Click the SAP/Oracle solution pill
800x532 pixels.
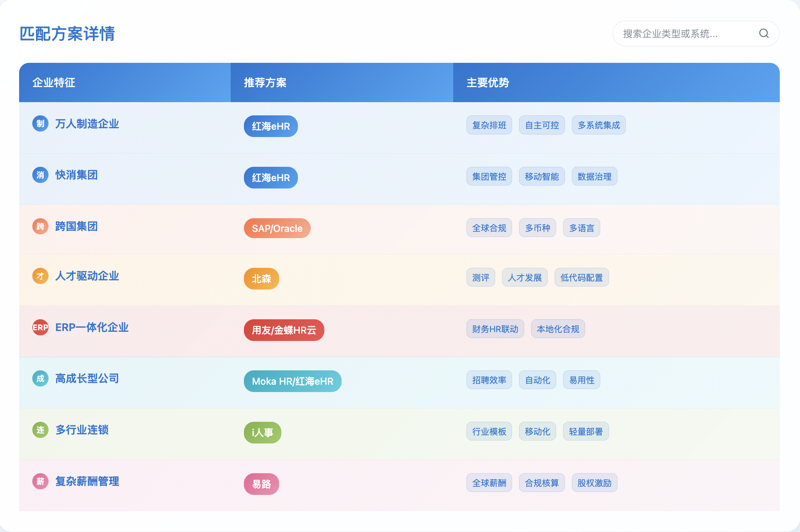277,229
